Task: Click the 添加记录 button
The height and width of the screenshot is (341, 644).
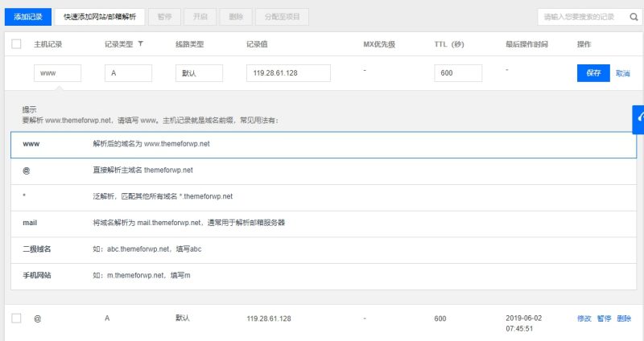Action: 27,16
